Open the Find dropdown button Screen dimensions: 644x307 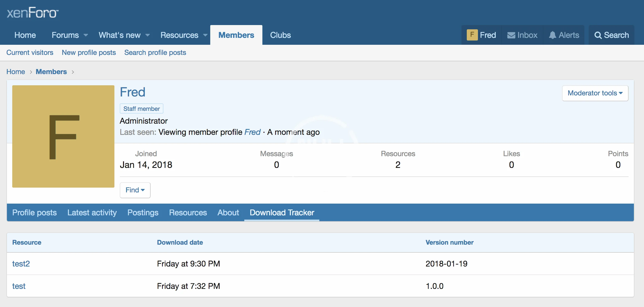click(135, 190)
